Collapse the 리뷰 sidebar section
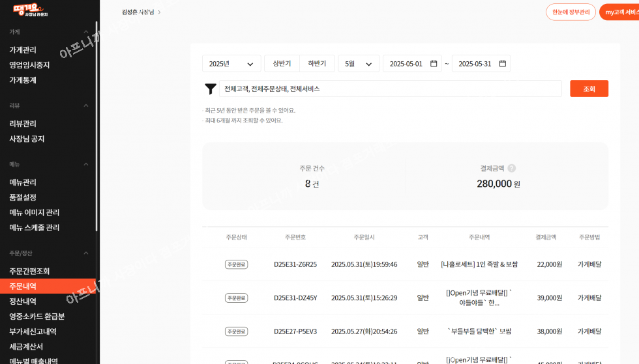This screenshot has height=364, width=639. [85, 105]
